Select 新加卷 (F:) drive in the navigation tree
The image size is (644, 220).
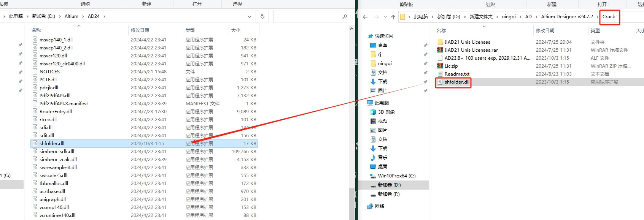point(388,194)
